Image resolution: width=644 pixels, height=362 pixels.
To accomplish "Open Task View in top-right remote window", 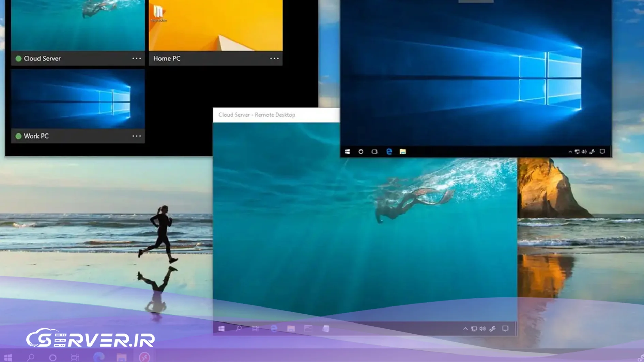I will pos(374,152).
